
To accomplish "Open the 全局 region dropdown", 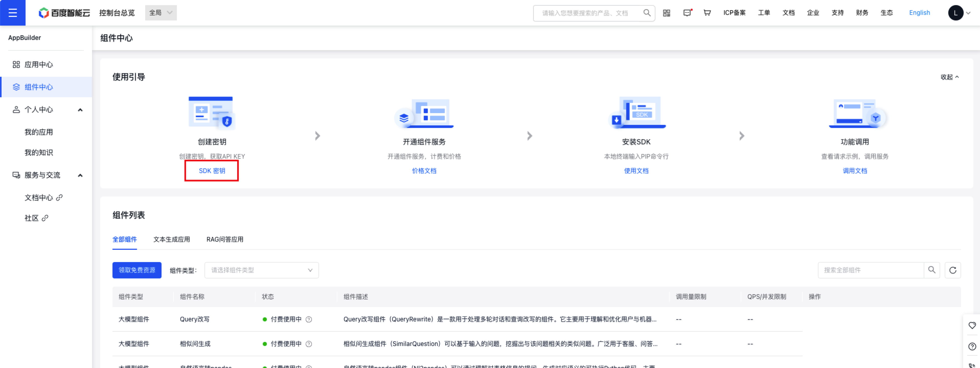I will [x=161, y=13].
